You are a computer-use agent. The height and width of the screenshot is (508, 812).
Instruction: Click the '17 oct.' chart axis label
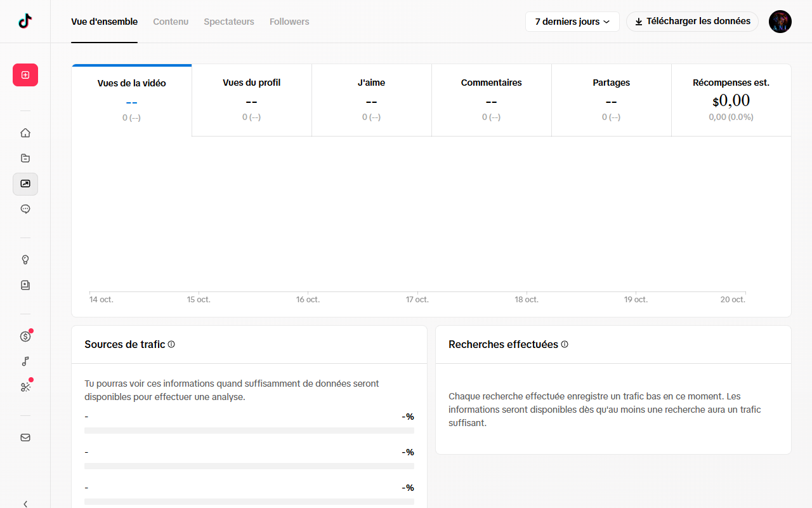417,300
